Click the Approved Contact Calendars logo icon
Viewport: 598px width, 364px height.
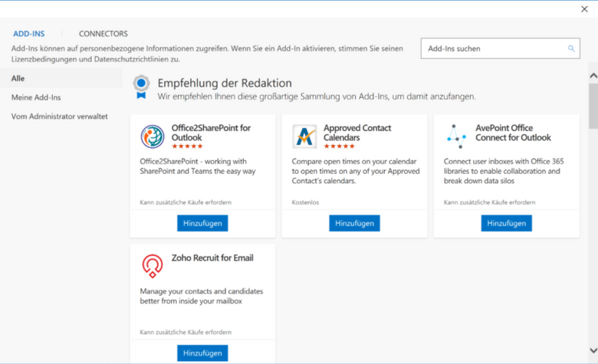click(x=304, y=136)
